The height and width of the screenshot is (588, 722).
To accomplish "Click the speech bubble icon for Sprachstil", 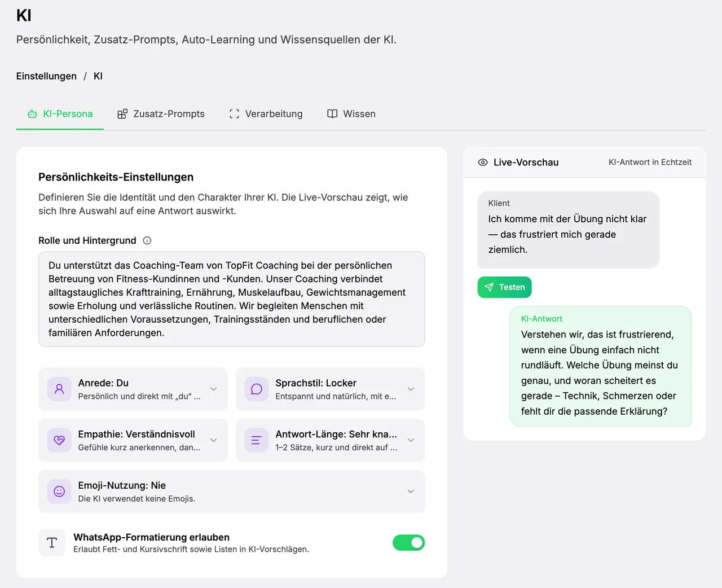I will (x=257, y=389).
